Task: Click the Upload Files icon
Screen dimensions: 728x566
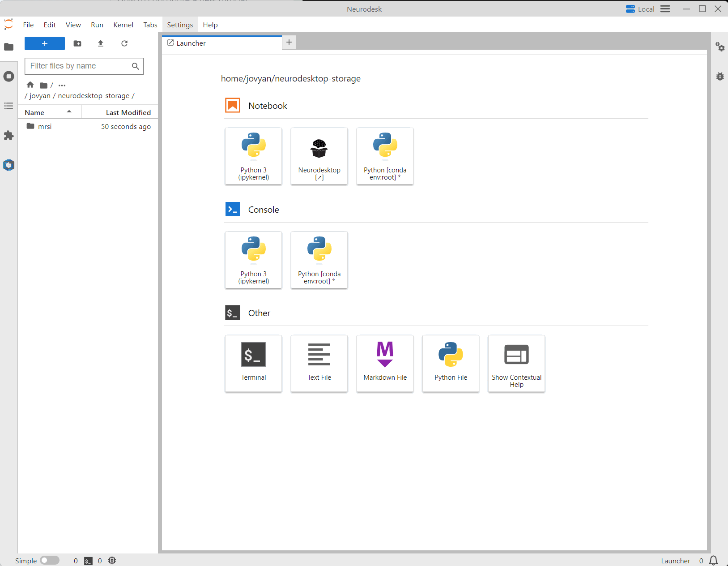Action: pos(101,43)
